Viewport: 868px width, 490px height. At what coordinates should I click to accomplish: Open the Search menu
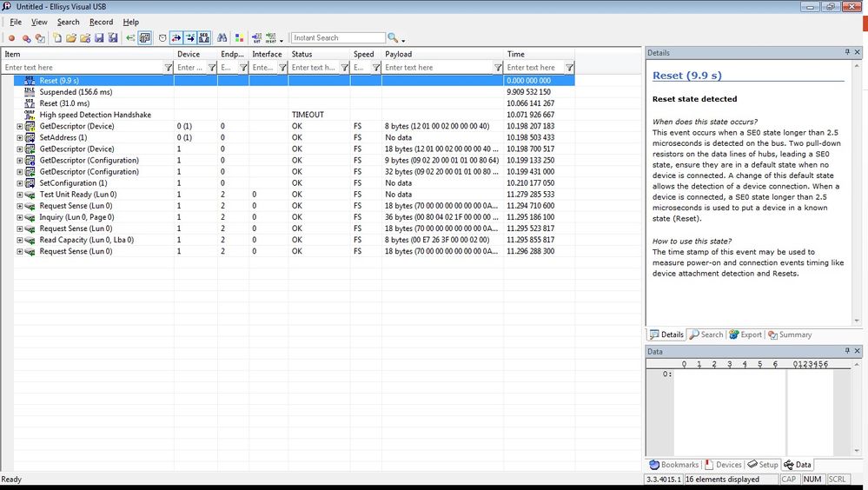68,22
